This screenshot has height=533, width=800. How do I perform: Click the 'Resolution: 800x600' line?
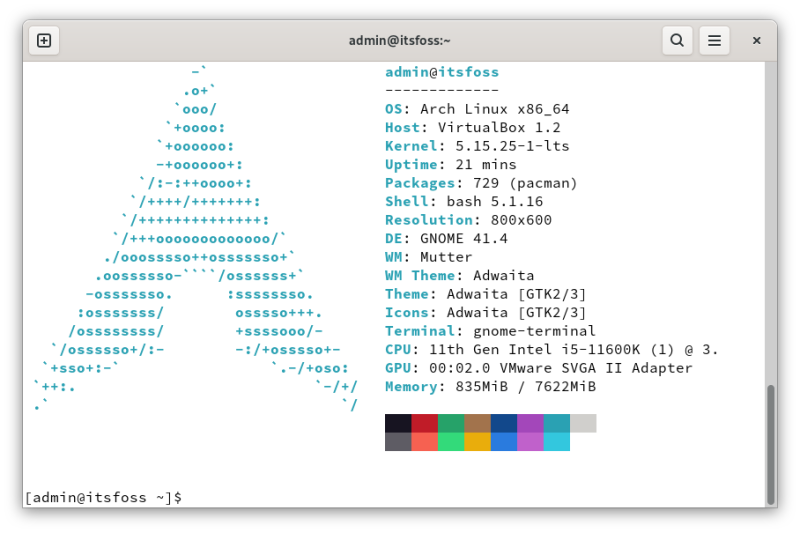pyautogui.click(x=468, y=220)
